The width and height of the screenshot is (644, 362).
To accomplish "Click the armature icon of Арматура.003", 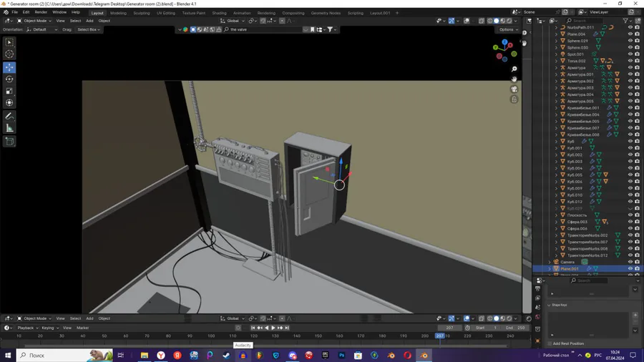I will click(x=562, y=88).
